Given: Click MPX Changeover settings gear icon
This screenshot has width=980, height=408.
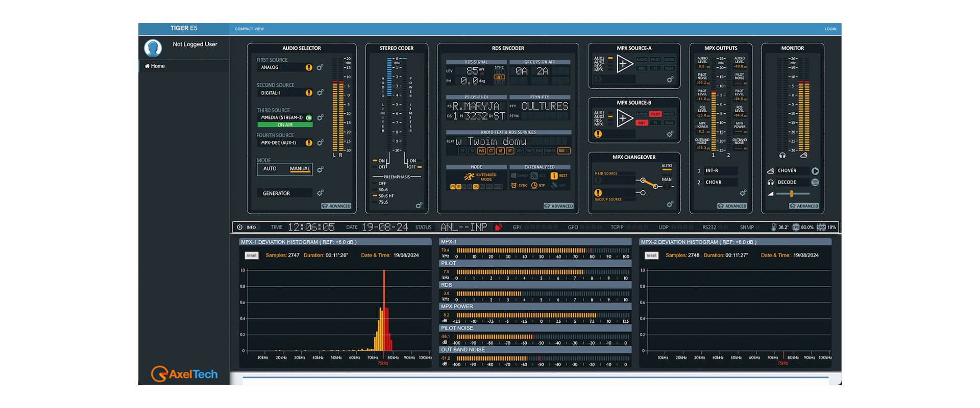Looking at the screenshot, I should (670, 204).
